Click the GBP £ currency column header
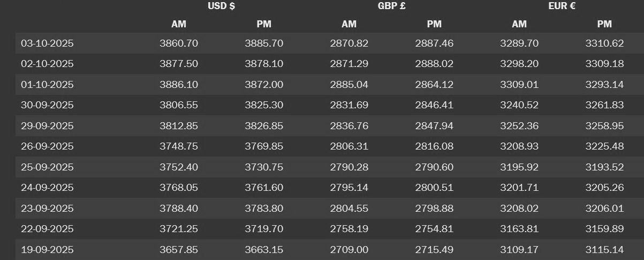644x260 pixels. (392, 6)
